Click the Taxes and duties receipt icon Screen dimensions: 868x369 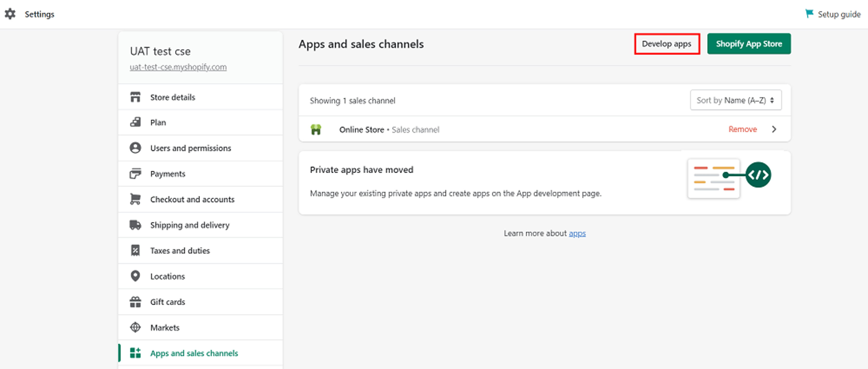pyautogui.click(x=135, y=250)
